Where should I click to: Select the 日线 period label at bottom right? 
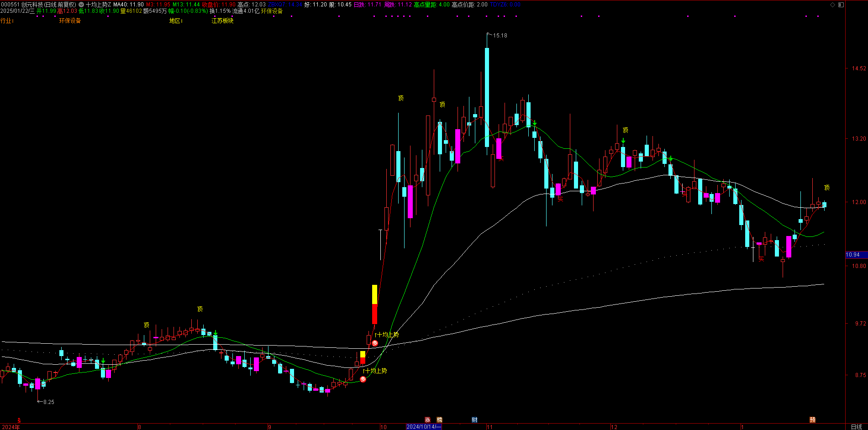click(x=856, y=427)
